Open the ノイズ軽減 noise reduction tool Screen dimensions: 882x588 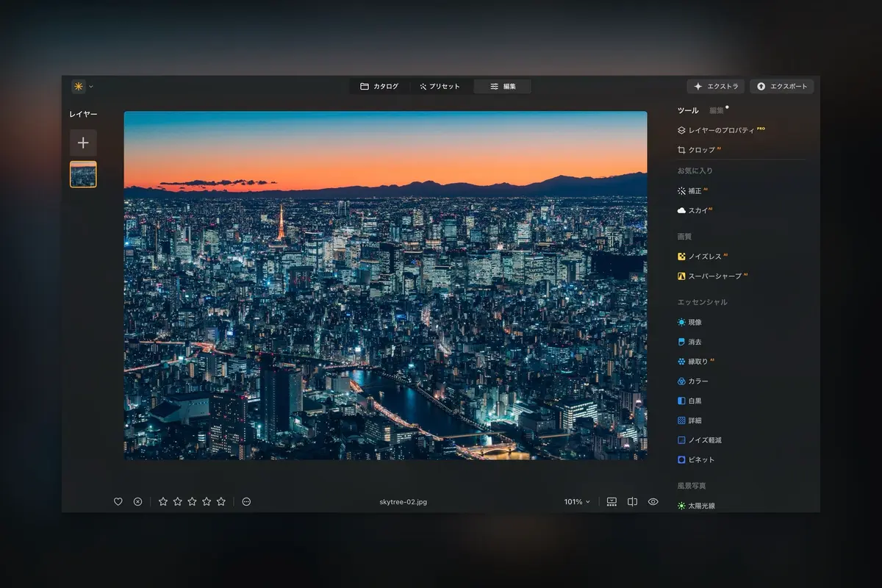[700, 440]
